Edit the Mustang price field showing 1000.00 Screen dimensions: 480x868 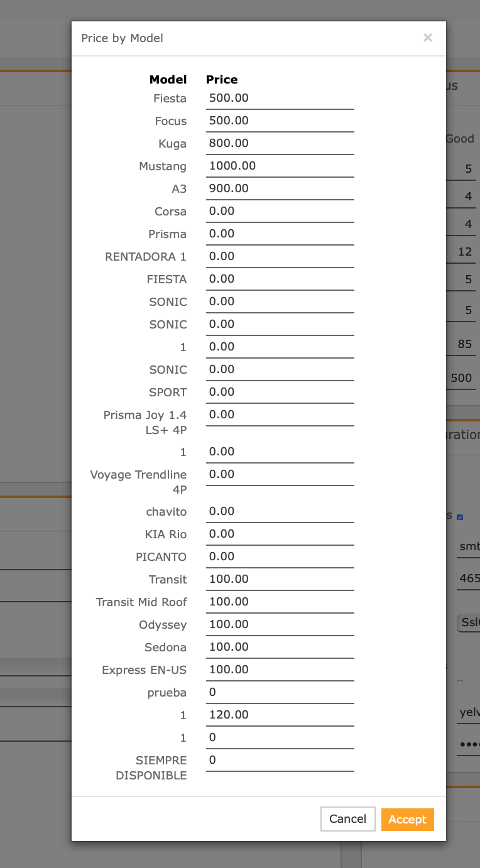(280, 166)
